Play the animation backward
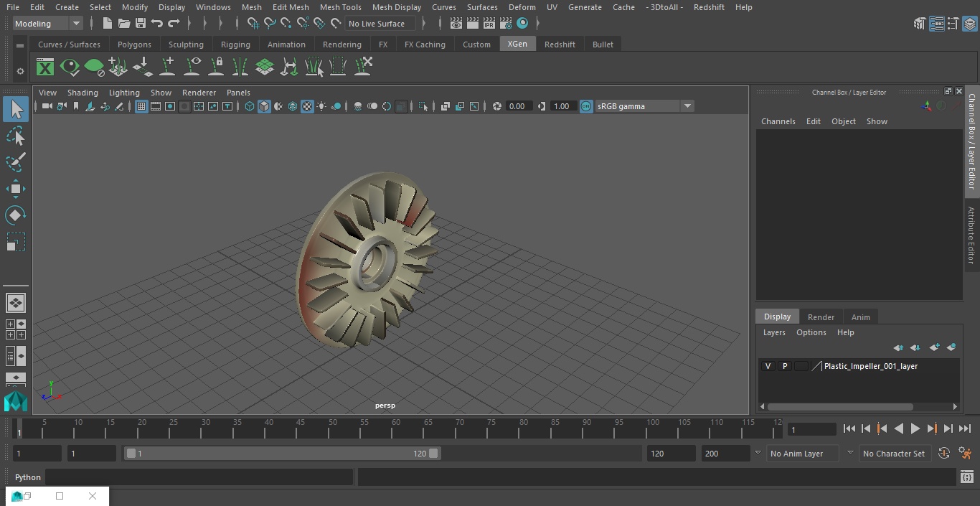 (x=898, y=428)
